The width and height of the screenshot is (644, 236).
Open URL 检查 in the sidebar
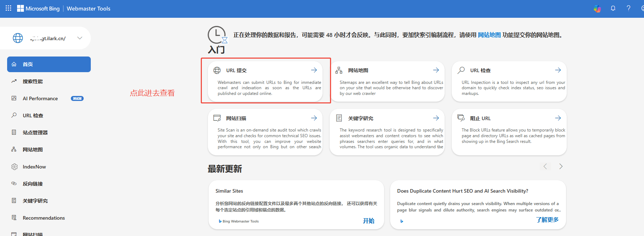49,116
